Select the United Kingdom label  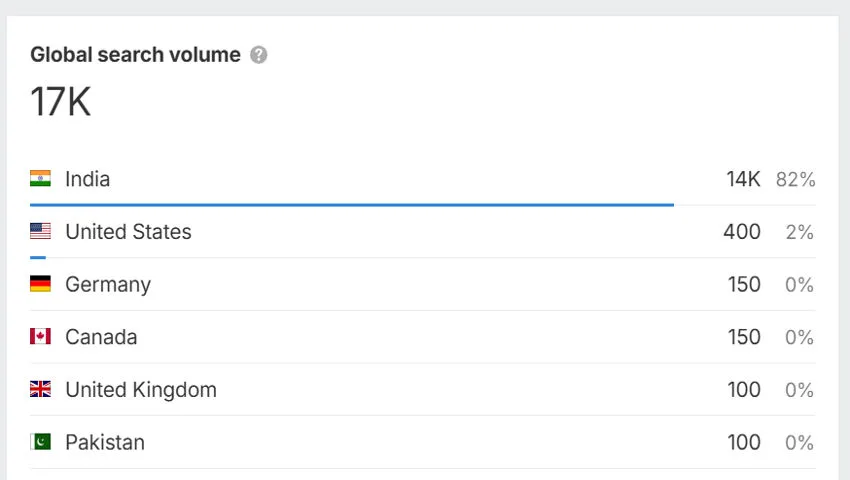pyautogui.click(x=141, y=390)
